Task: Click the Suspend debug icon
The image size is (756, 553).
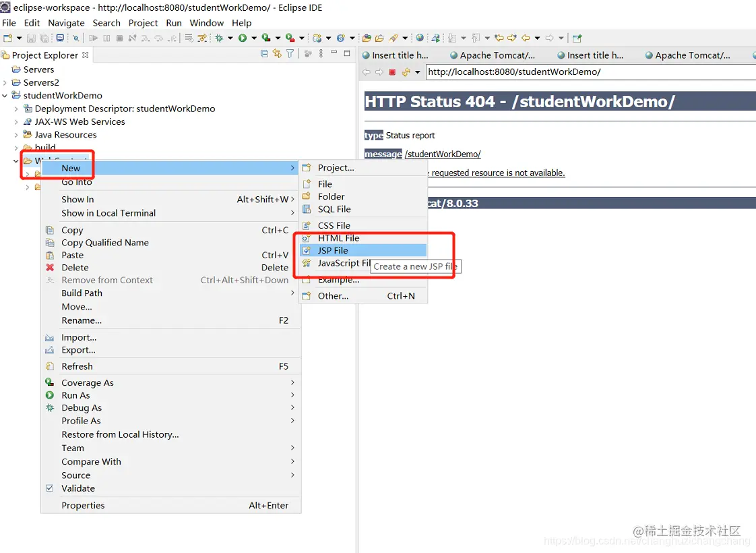Action: pos(106,38)
